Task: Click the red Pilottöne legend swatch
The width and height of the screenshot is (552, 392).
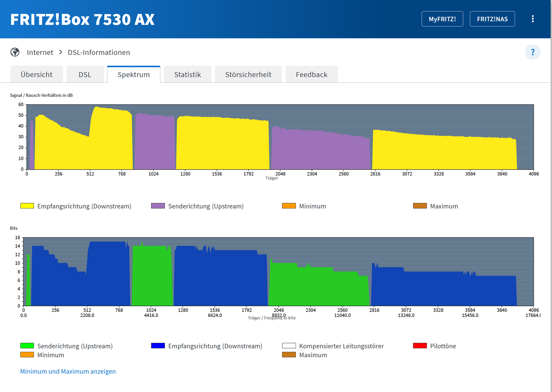Action: pyautogui.click(x=420, y=346)
